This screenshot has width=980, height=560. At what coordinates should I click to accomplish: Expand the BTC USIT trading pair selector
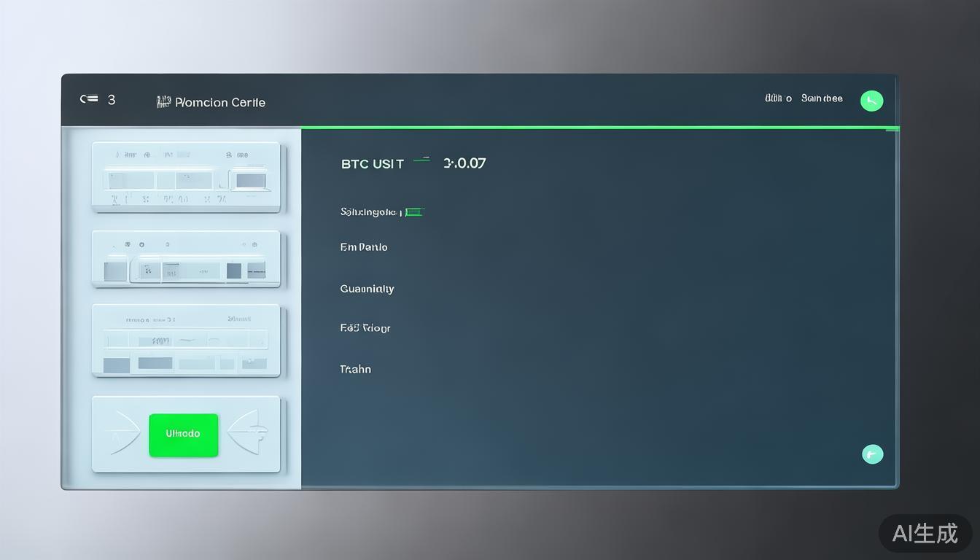[372, 163]
